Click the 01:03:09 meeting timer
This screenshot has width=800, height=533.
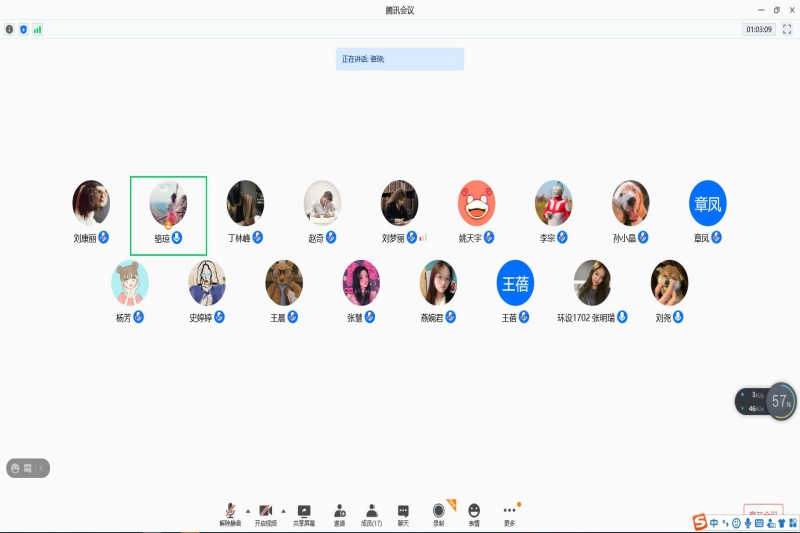(x=758, y=30)
